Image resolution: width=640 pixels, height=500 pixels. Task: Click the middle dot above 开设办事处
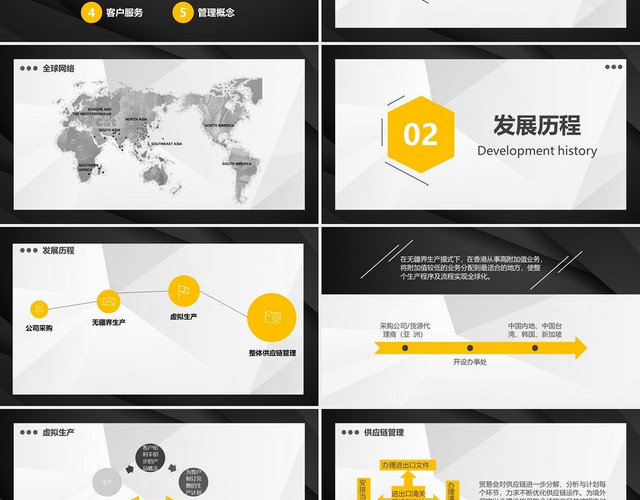tap(470, 348)
